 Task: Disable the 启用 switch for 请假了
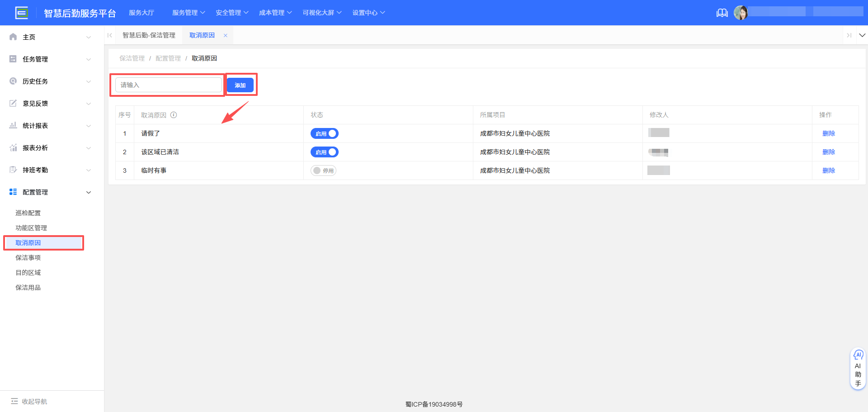click(x=324, y=133)
